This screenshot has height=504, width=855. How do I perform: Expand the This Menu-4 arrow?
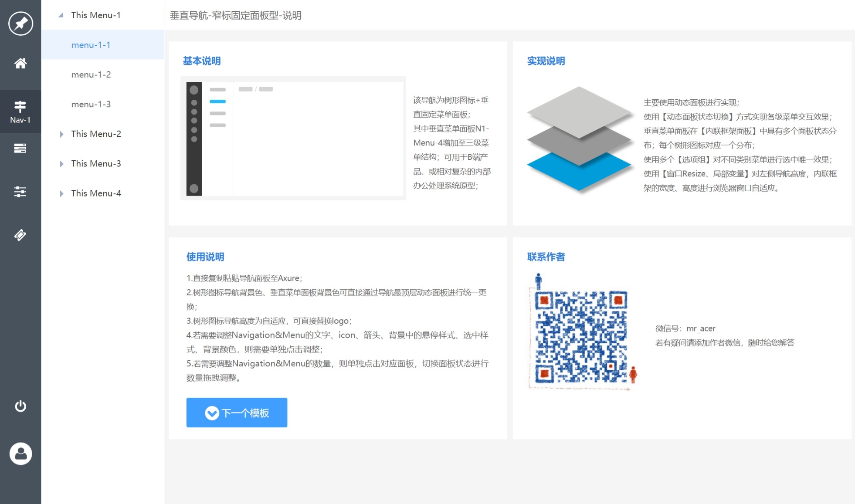click(x=61, y=193)
